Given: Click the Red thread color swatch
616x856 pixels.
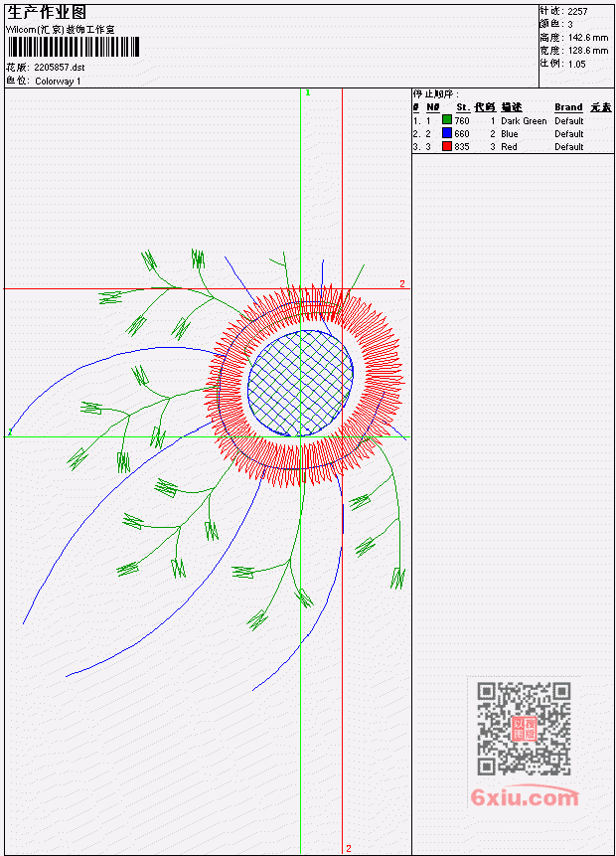Looking at the screenshot, I should (447, 146).
